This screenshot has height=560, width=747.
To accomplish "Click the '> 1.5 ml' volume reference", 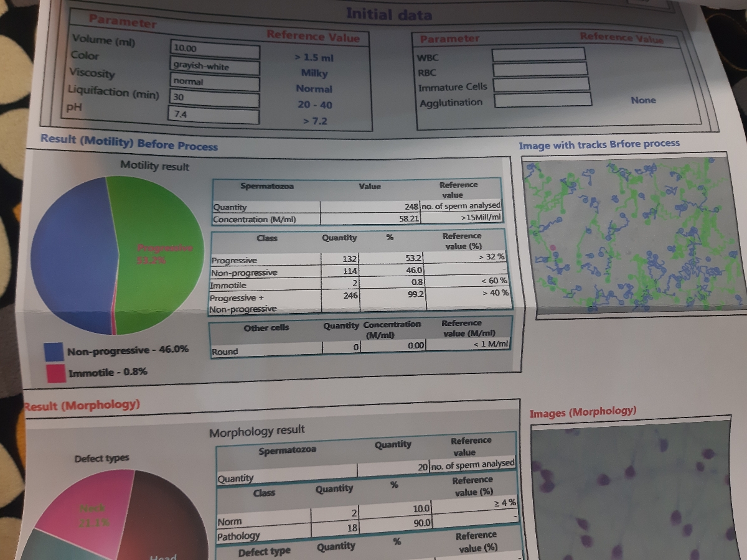I will point(314,57).
